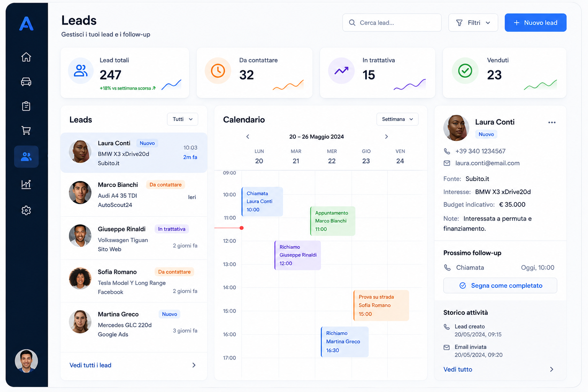Click the email icon beside laura.conti@email.com
Viewport: 588px width, 392px height.
[447, 163]
